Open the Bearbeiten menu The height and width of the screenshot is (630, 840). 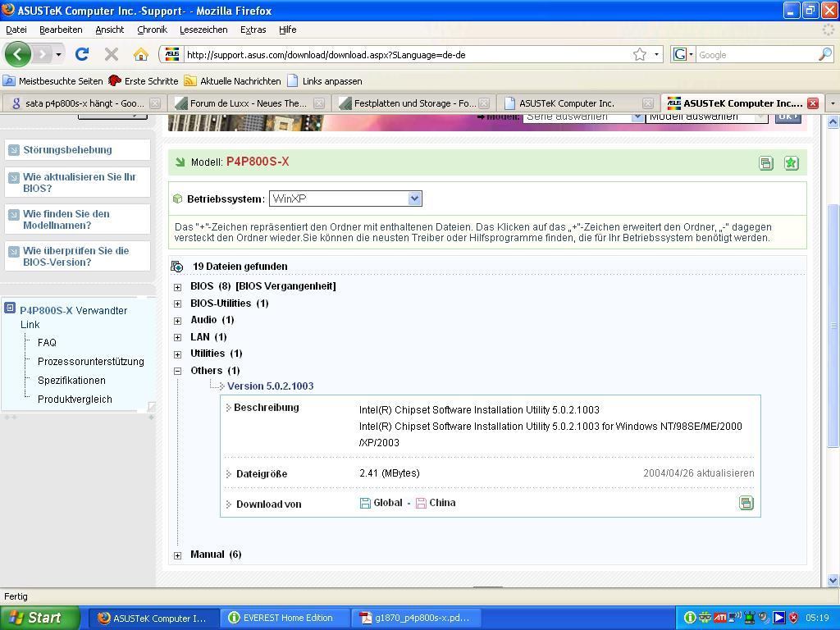61,30
